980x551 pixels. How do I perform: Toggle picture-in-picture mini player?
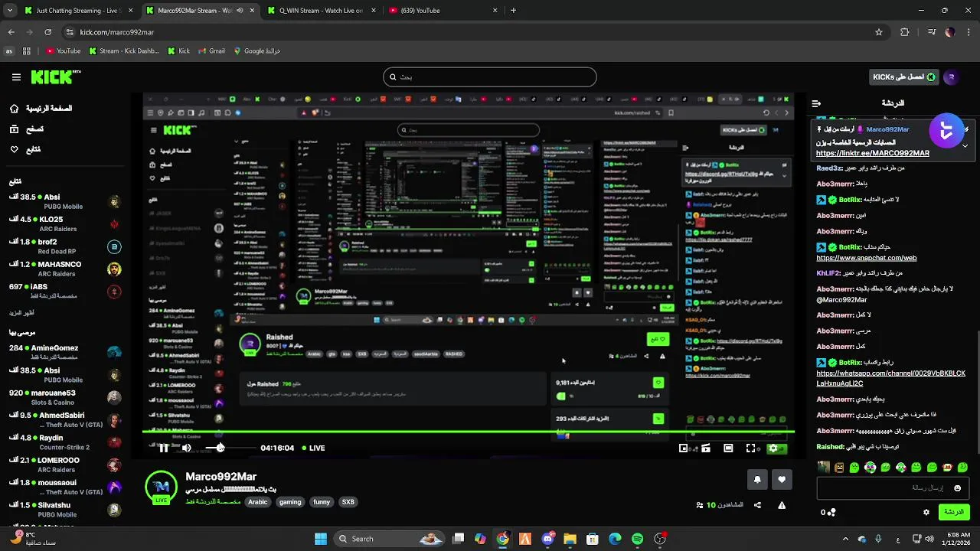tap(684, 448)
